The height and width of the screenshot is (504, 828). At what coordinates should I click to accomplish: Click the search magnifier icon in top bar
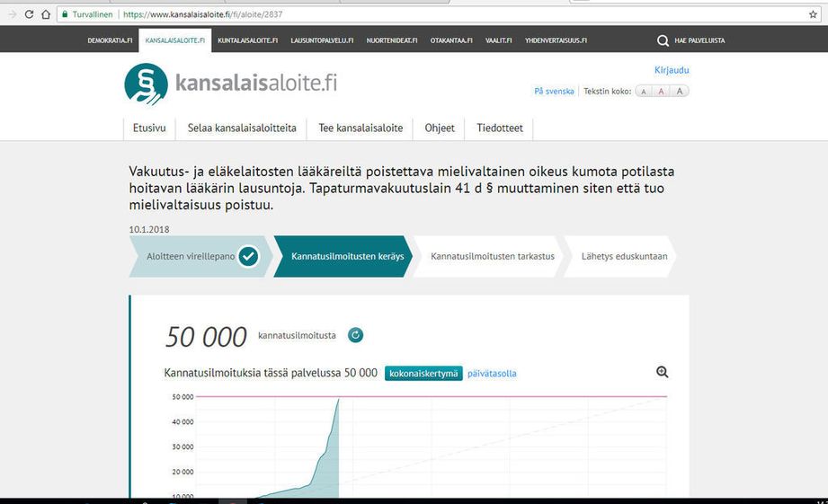coord(663,40)
